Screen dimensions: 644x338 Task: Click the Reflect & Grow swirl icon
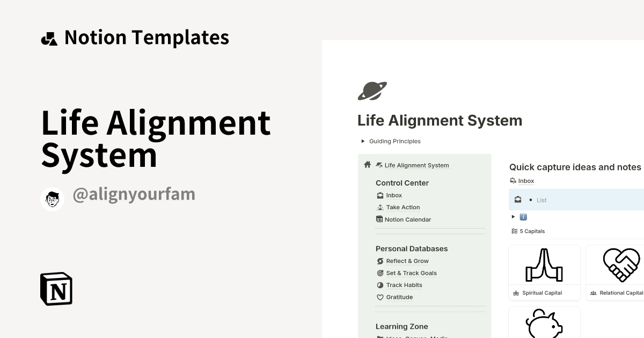(380, 261)
